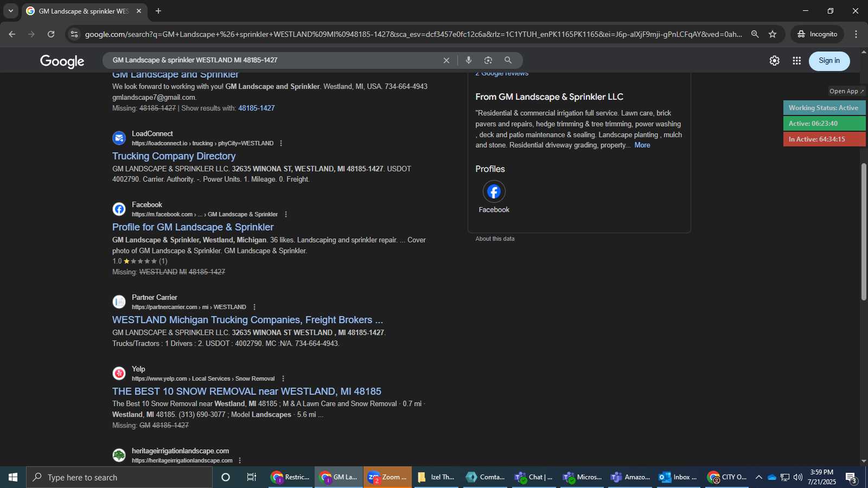Open Chat Teams taskbar window
Viewport: 868px width, 488px height.
[534, 477]
